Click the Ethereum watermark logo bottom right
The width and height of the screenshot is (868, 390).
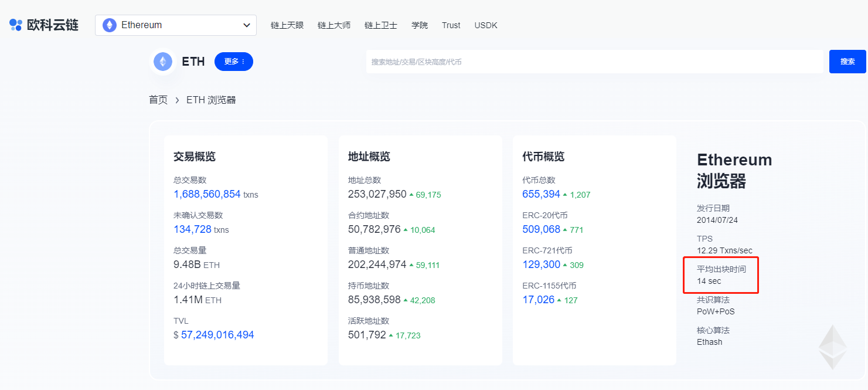832,347
